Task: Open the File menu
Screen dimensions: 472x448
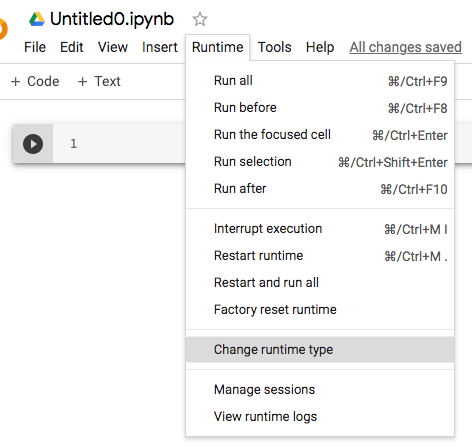Action: click(35, 47)
